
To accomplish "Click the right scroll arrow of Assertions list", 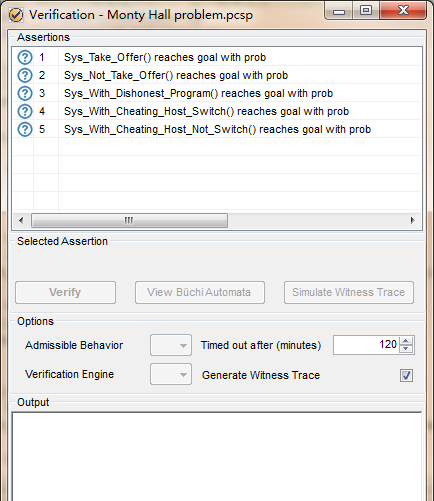I will 413,220.
